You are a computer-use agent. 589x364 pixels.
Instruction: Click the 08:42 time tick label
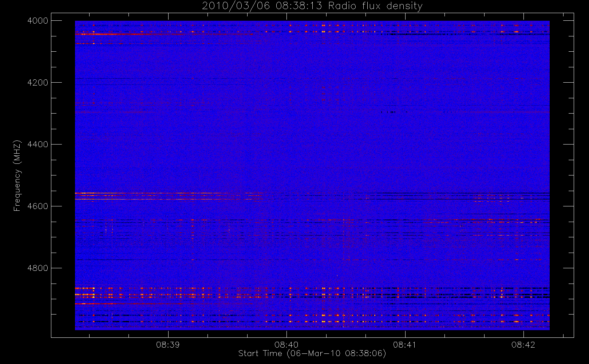tap(523, 345)
